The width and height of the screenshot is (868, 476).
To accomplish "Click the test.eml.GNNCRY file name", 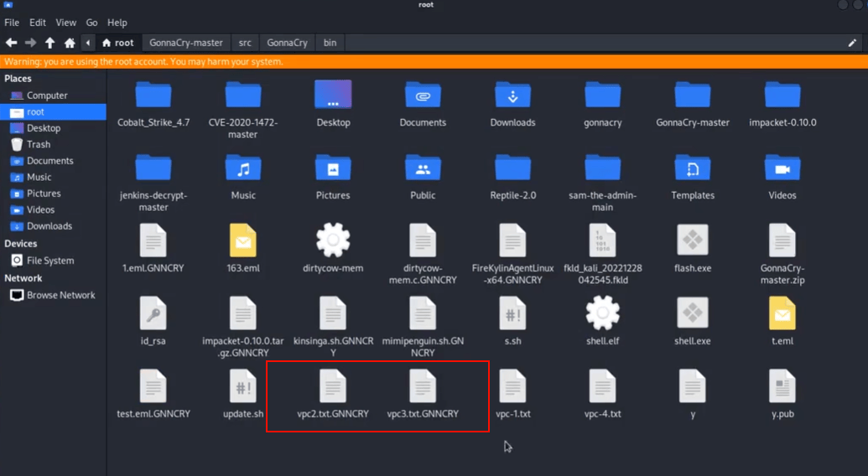I will pos(153,413).
